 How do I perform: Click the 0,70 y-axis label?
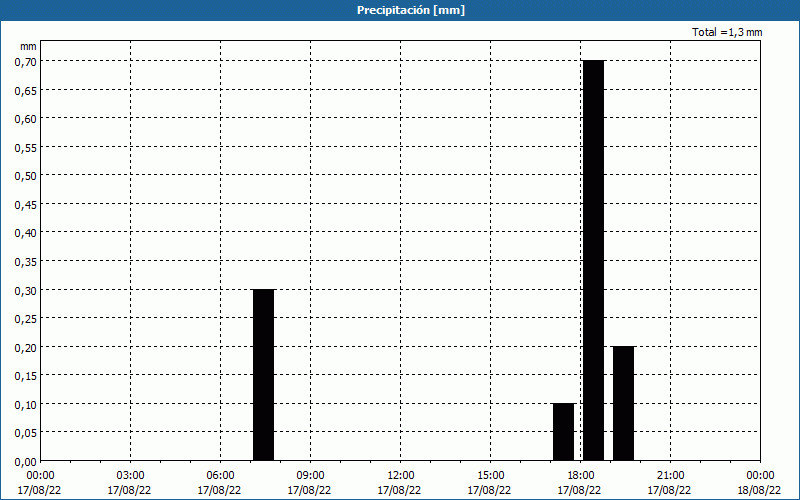[28, 61]
